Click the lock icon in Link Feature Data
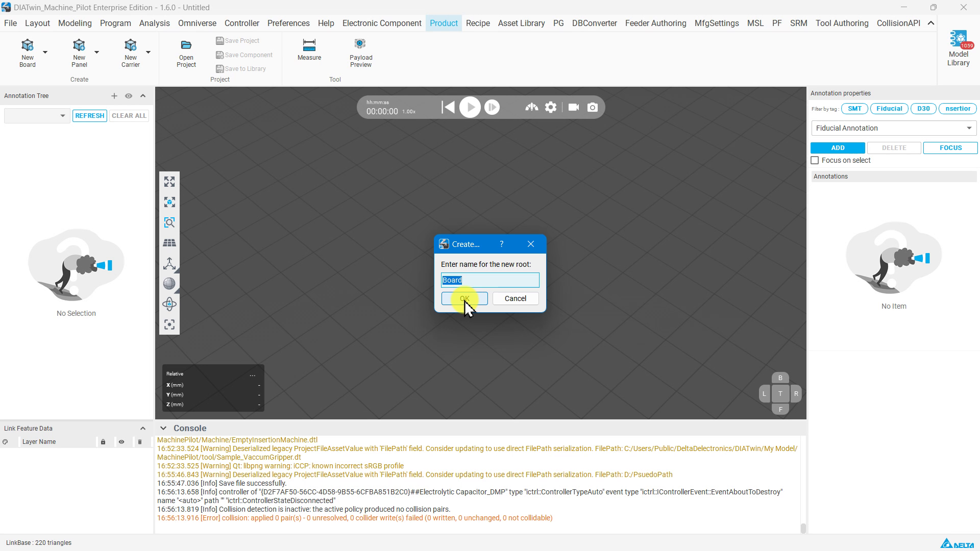The image size is (980, 551). 103,442
